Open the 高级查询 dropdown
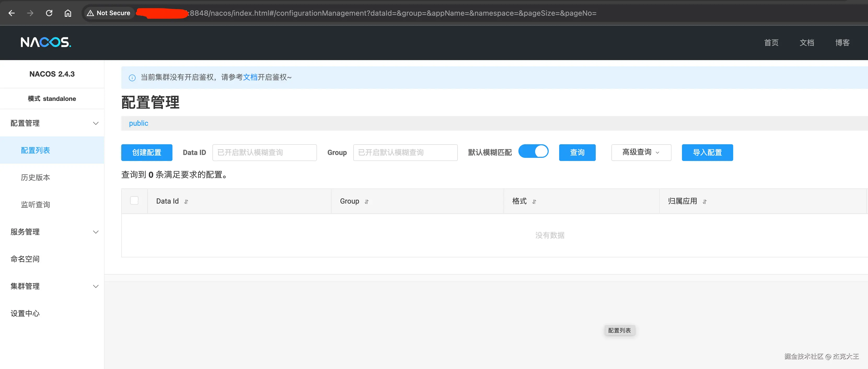Viewport: 868px width, 369px height. tap(641, 152)
